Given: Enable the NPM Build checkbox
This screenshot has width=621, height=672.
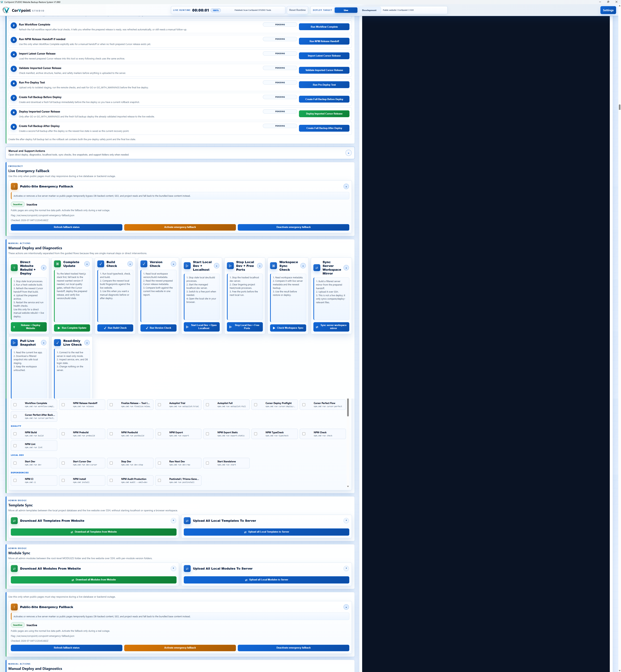Looking at the screenshot, I should point(15,434).
